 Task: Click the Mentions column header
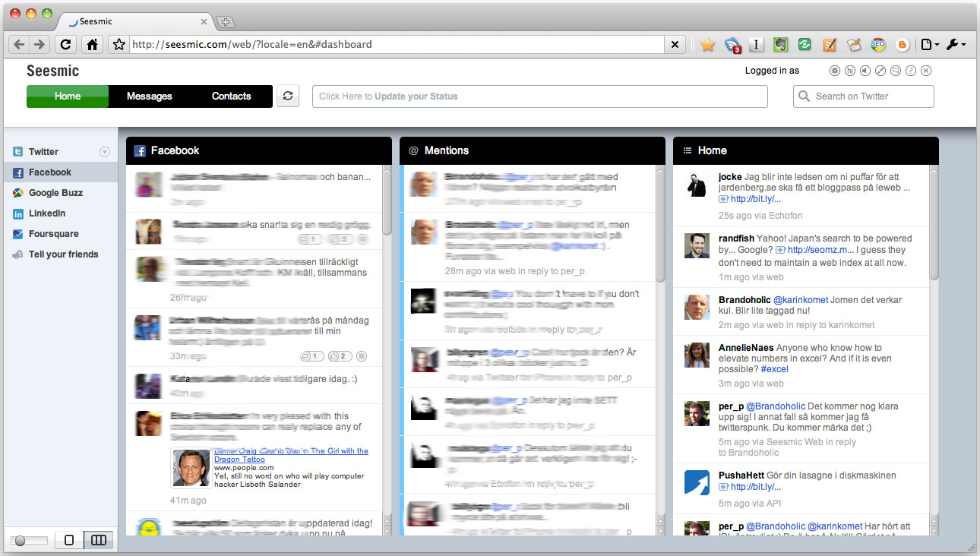533,150
